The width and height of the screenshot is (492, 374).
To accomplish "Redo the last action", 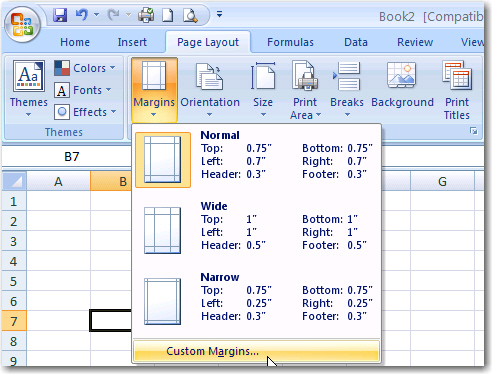I will tap(114, 15).
